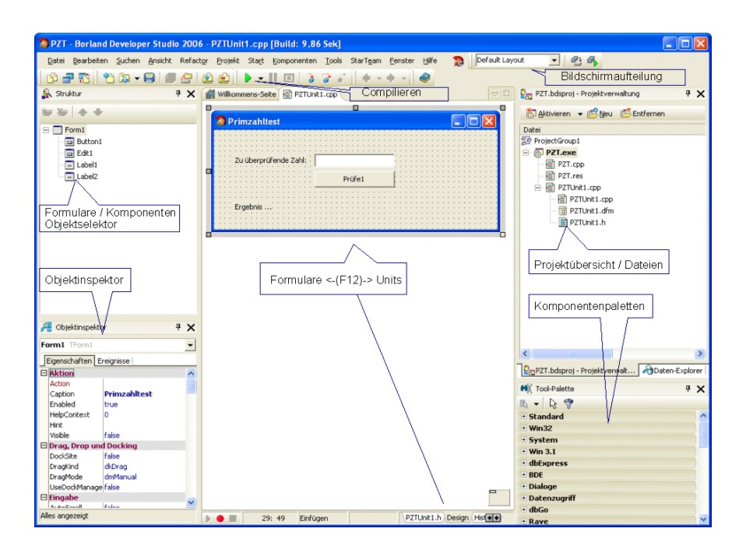Image resolution: width=746 pixels, height=560 pixels.
Task: Pin the Tool-Palette panel
Action: (688, 388)
